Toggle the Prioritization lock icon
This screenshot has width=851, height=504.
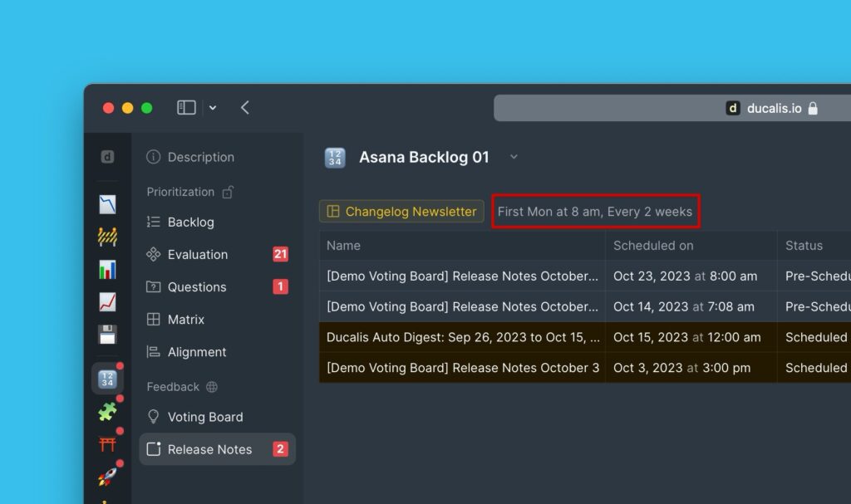(228, 192)
